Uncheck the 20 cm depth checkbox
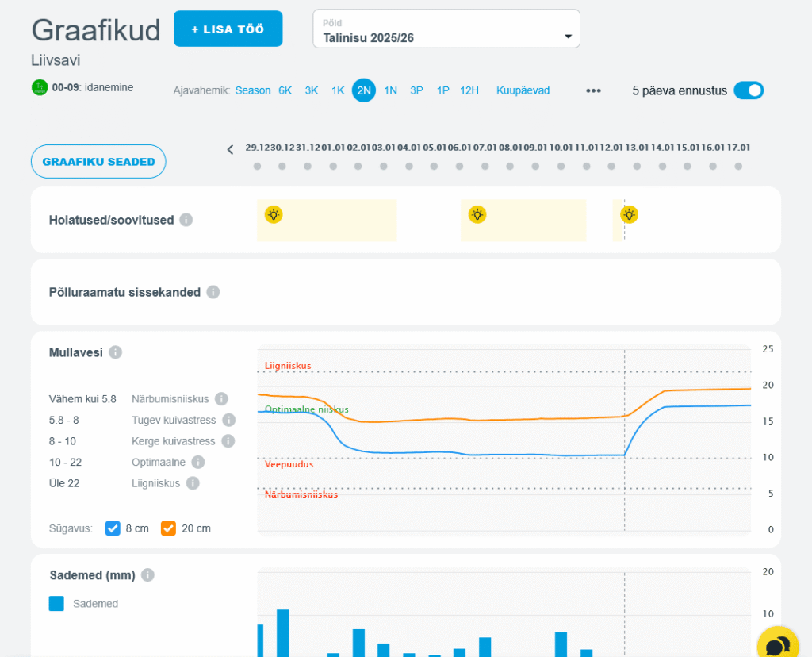The height and width of the screenshot is (657, 812). tap(168, 528)
